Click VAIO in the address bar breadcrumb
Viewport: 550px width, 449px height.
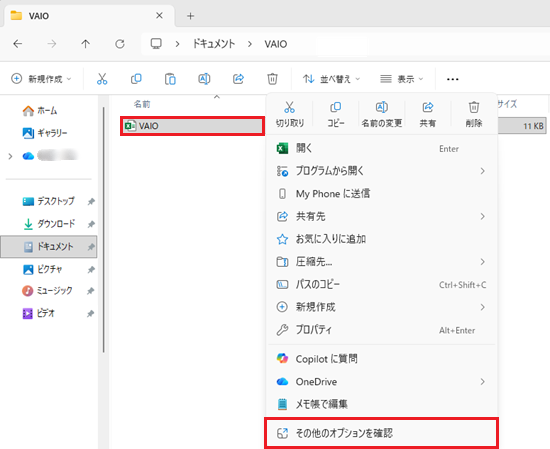coord(276,44)
